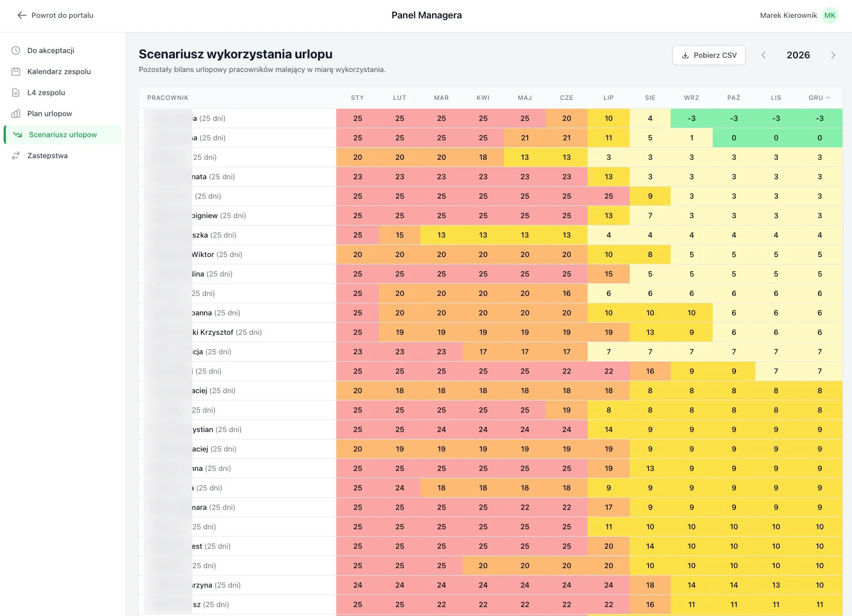Click the back arrow icon for Powrot do portalu
This screenshot has height=616, width=852.
click(22, 15)
